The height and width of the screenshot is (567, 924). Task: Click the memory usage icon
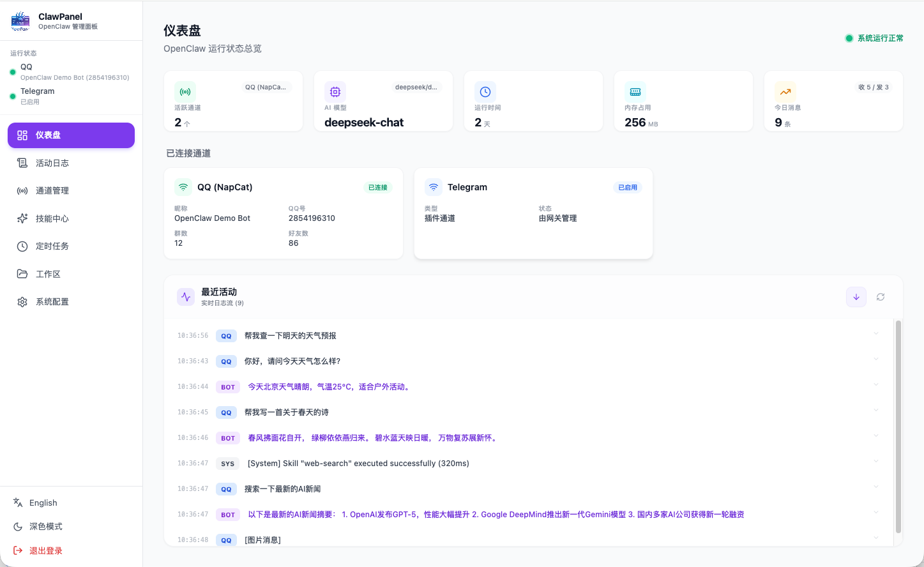pyautogui.click(x=635, y=92)
